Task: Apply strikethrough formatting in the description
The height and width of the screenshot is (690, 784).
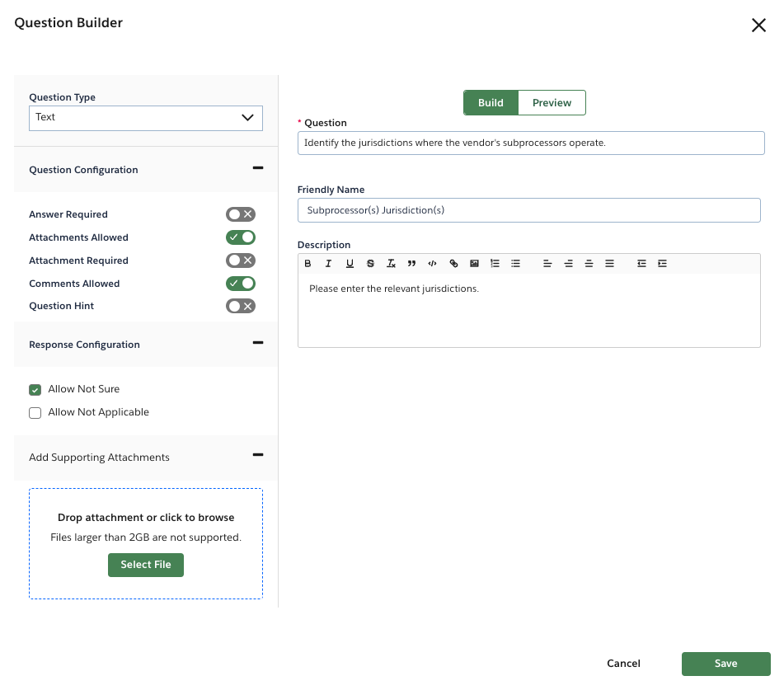Action: pyautogui.click(x=370, y=263)
